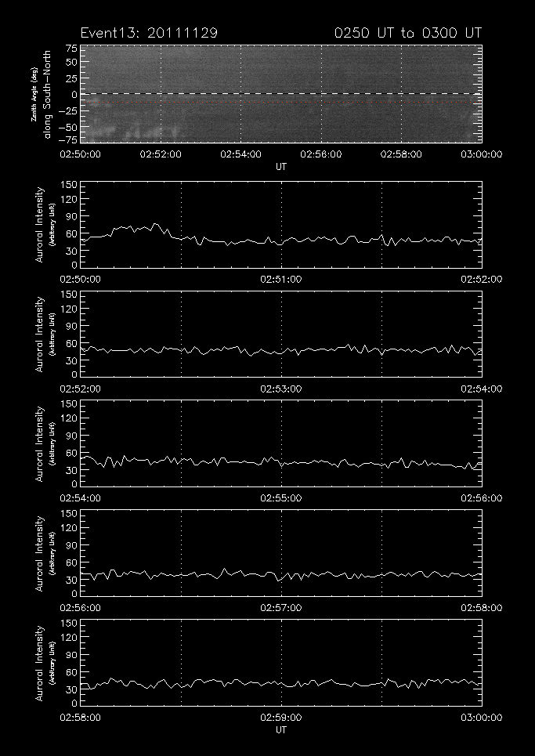Click the "0250 UT to 0300 UT" header text
Viewport: 535px width, 756px height.
click(408, 33)
